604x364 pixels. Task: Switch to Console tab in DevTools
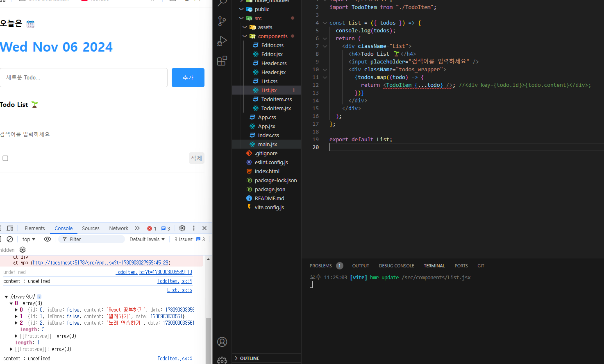tap(64, 228)
